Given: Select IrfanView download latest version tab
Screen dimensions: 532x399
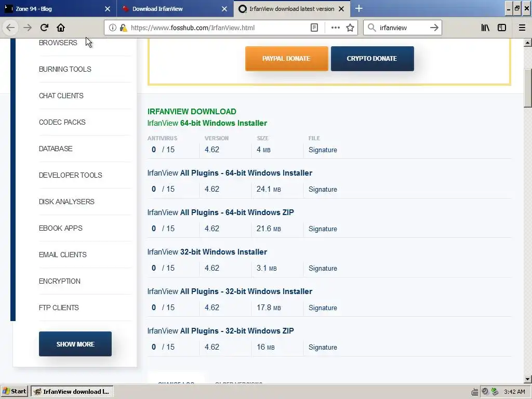Looking at the screenshot, I should [x=292, y=9].
